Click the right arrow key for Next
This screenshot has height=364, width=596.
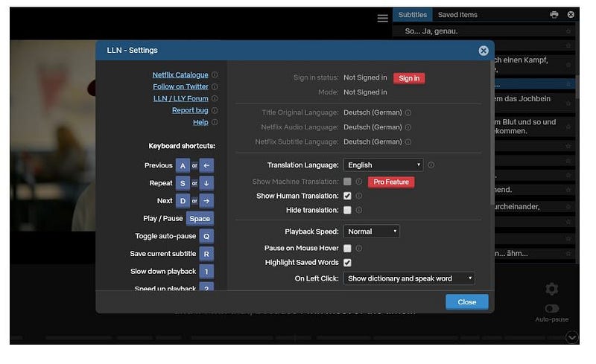(x=206, y=201)
